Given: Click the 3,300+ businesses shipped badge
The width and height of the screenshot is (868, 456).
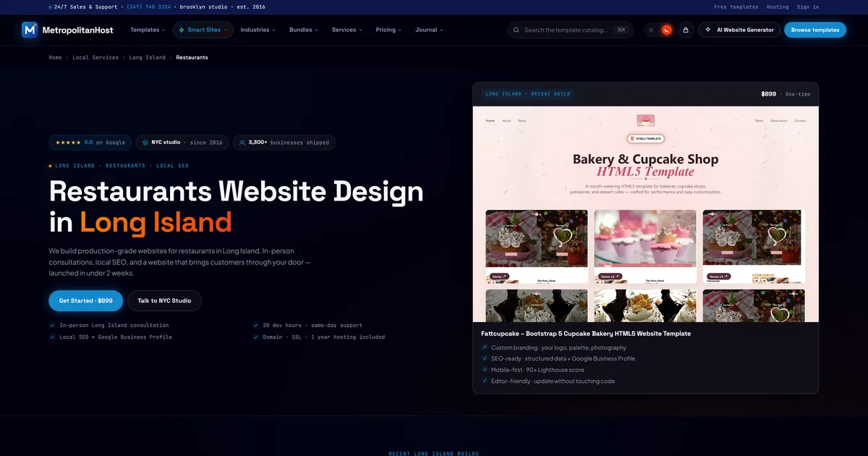Looking at the screenshot, I should [284, 143].
